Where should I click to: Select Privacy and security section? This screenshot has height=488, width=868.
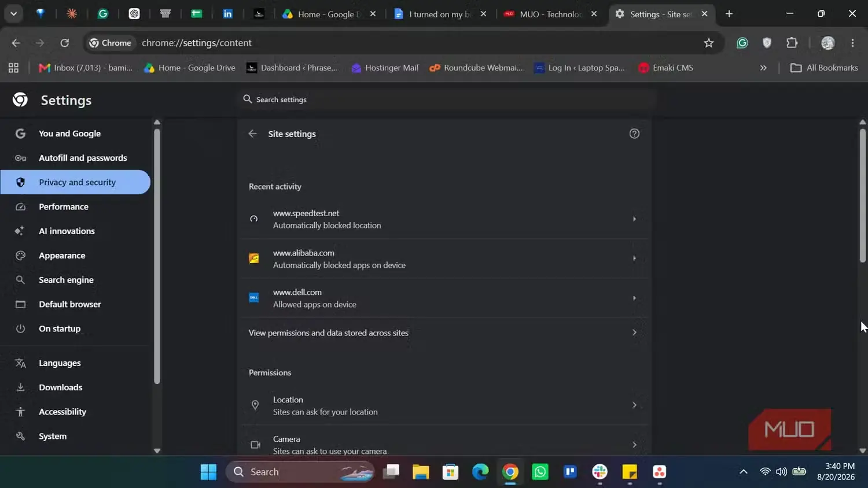click(75, 182)
